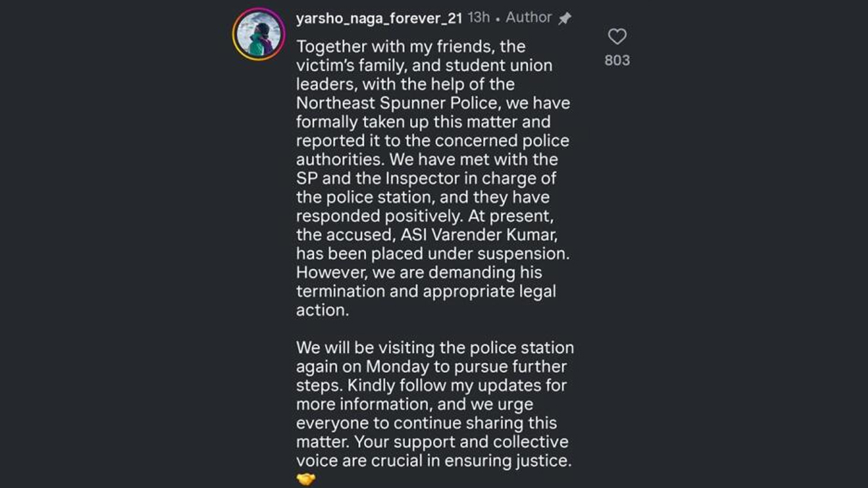Click the phrase "termination and appropriate legal"

(x=425, y=291)
